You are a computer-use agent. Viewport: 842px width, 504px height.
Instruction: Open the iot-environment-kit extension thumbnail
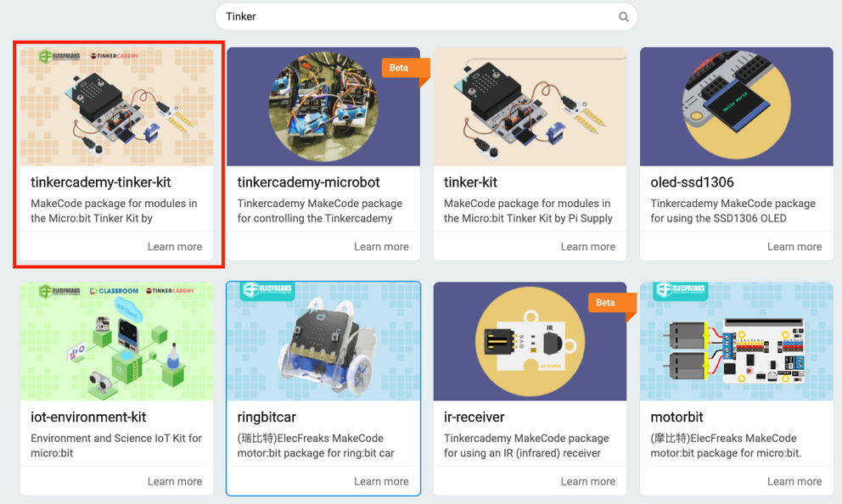pos(116,341)
